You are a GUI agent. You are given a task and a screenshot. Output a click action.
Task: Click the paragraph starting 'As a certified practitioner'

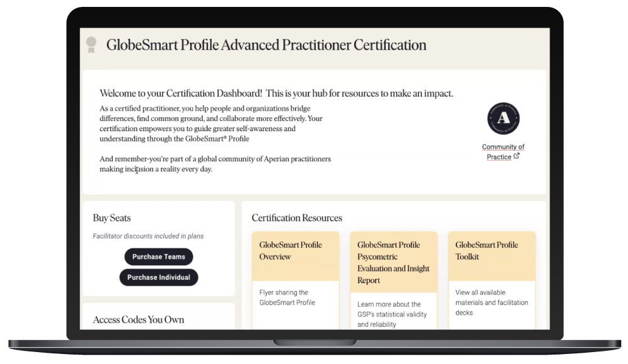coord(211,124)
